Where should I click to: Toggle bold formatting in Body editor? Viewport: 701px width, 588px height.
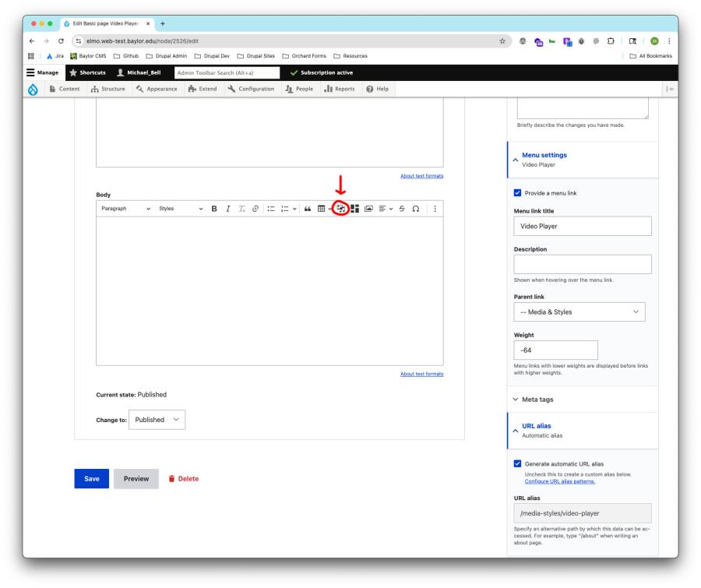tap(214, 209)
